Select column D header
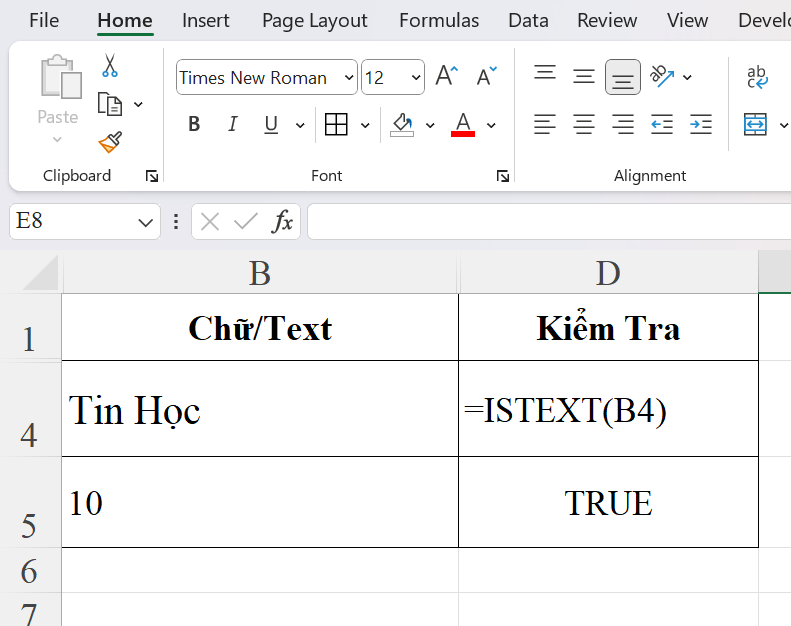791x626 pixels. pyautogui.click(x=608, y=273)
